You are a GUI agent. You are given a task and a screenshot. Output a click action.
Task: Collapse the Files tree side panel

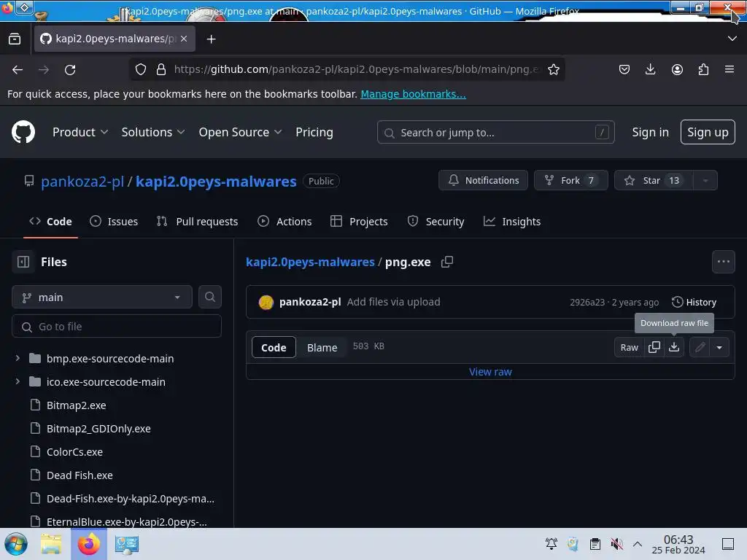click(23, 262)
